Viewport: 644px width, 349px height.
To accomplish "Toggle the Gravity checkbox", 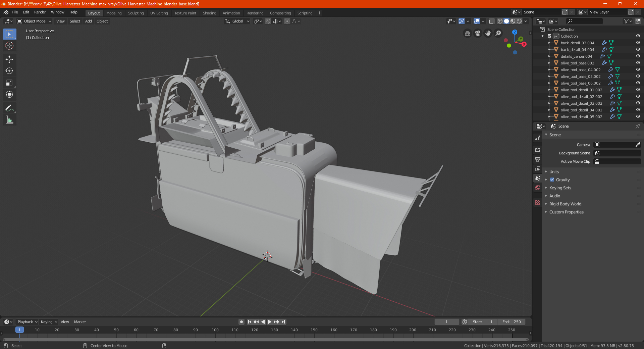I will pyautogui.click(x=552, y=180).
